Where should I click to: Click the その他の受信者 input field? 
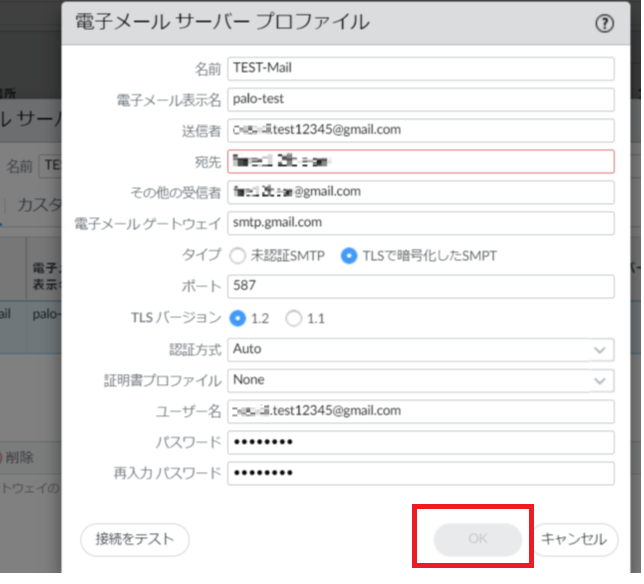click(x=420, y=192)
